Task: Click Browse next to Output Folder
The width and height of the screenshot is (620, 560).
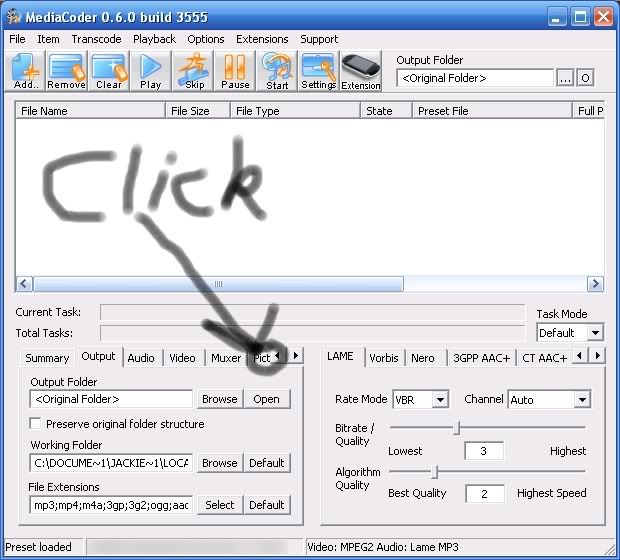Action: pos(219,399)
